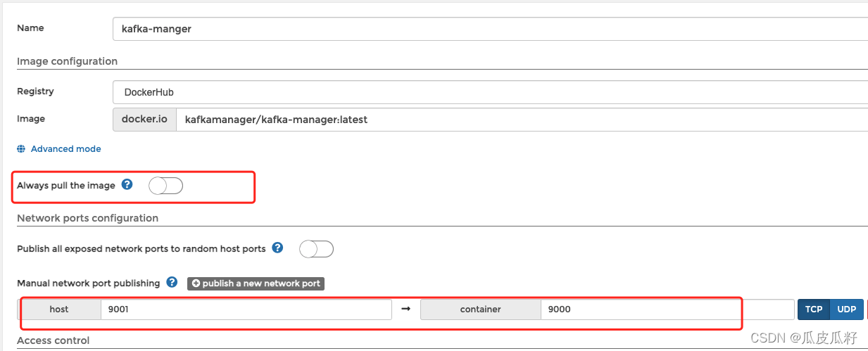
Task: Click publish a new network port button
Action: click(x=256, y=283)
